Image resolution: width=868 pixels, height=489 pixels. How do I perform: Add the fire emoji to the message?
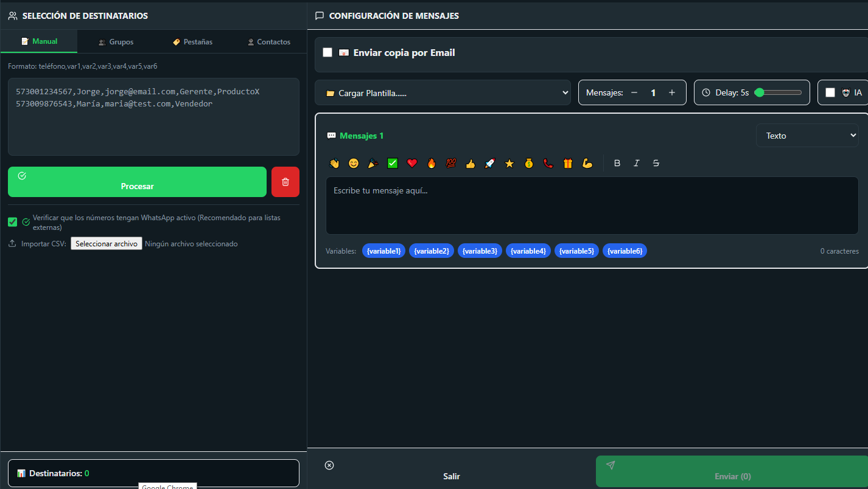pos(431,163)
